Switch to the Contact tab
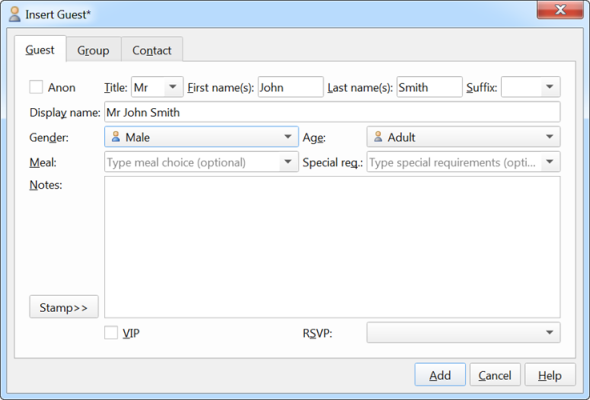The width and height of the screenshot is (590, 400). pyautogui.click(x=152, y=50)
